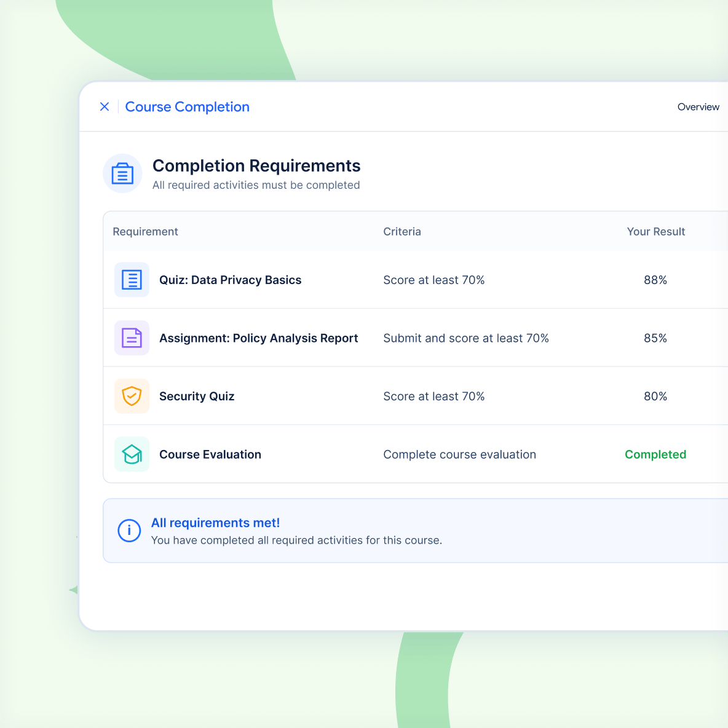Open Quiz: Data Privacy Basics
The height and width of the screenshot is (728, 728).
click(231, 280)
